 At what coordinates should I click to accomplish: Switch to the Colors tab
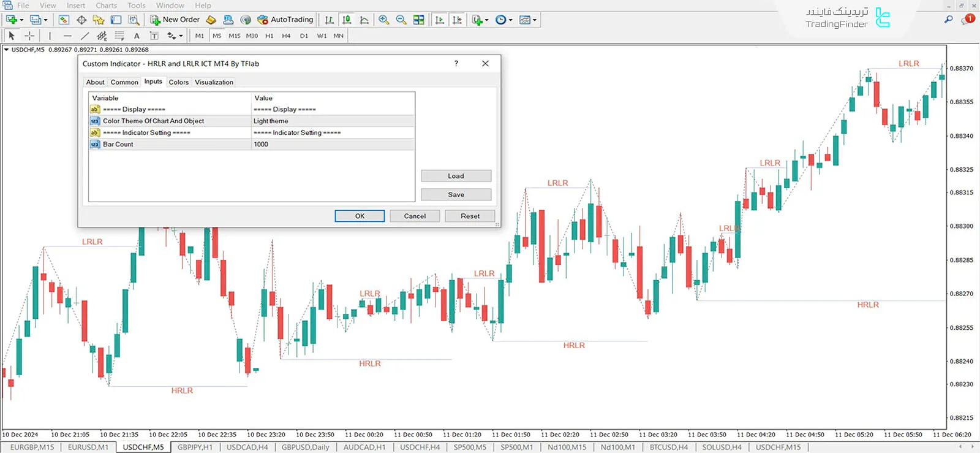coord(178,82)
